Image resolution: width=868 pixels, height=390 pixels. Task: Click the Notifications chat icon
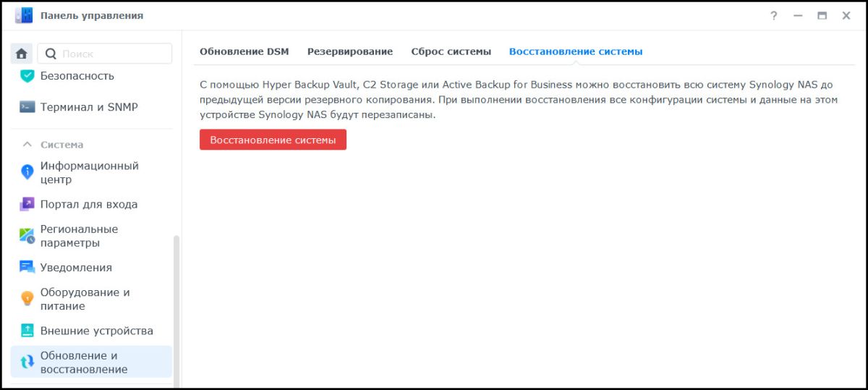[x=27, y=267]
